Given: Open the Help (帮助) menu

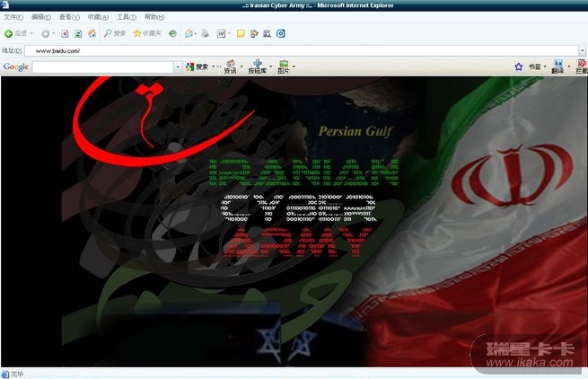Looking at the screenshot, I should (154, 17).
